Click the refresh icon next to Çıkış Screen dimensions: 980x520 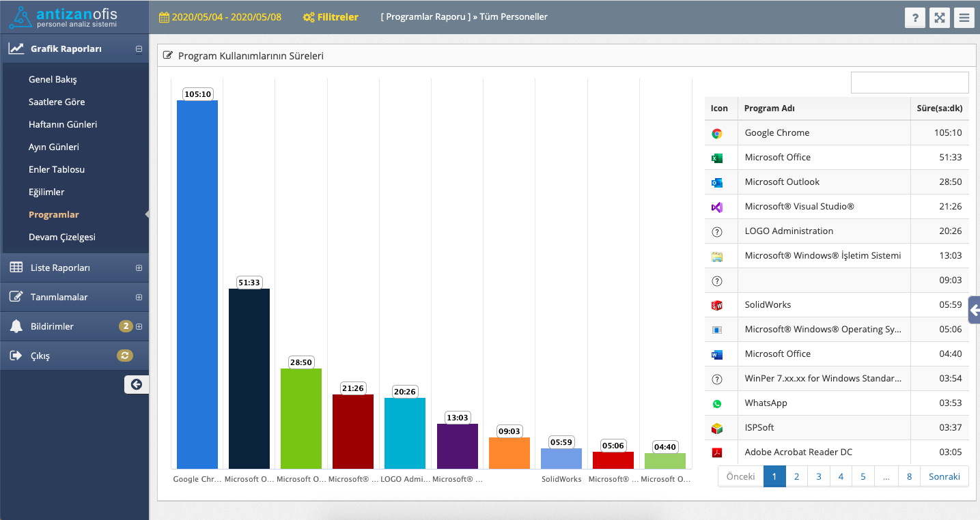coord(124,356)
